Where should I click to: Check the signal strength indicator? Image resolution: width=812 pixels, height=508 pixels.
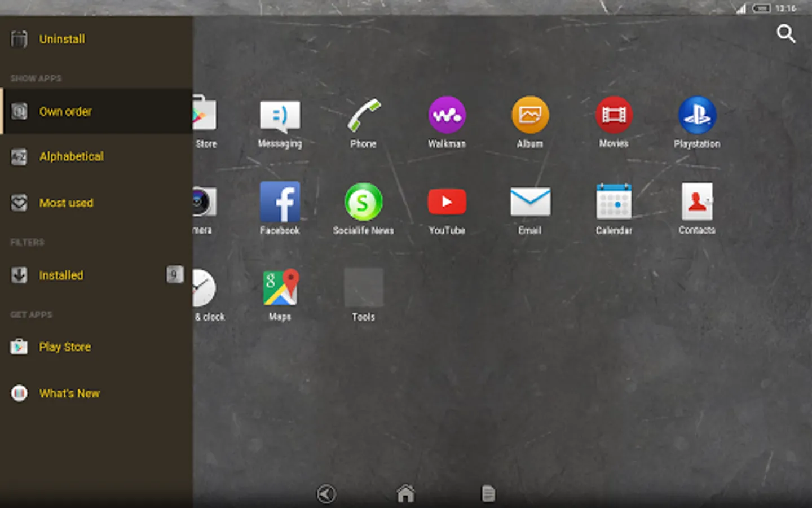741,8
